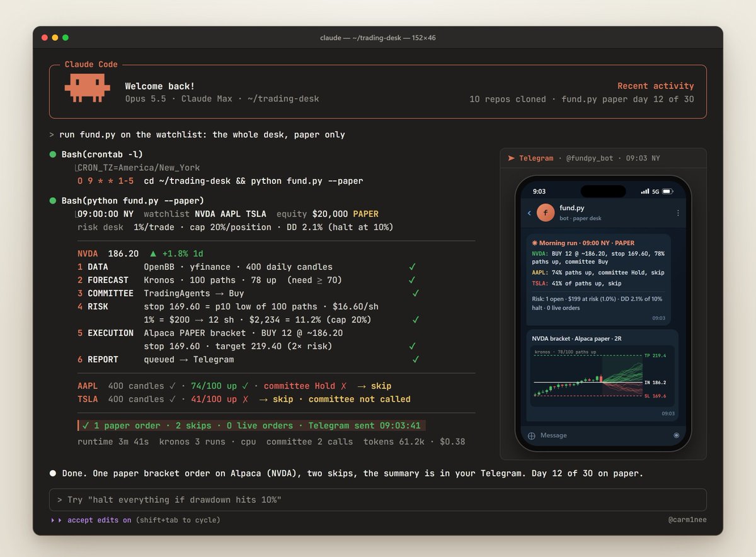
Task: Open the NVDA bracket chart image
Action: [x=604, y=377]
